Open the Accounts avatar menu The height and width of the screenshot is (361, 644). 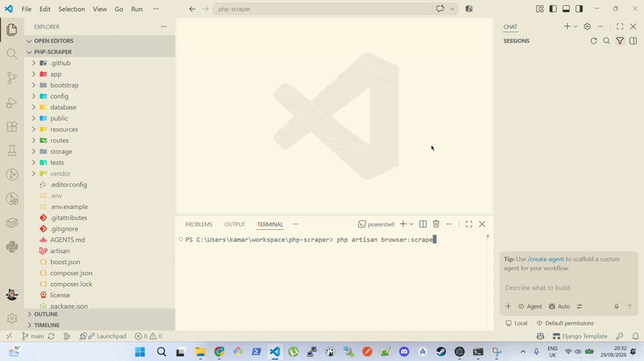12,294
